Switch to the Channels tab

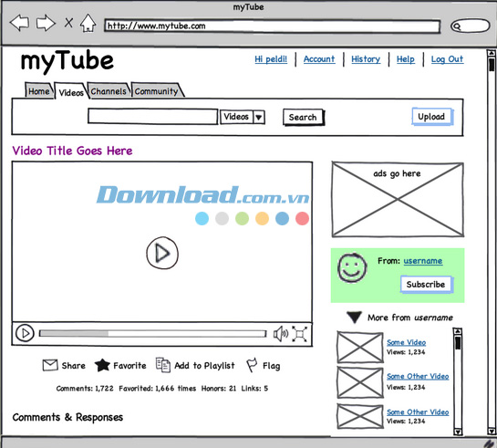pos(109,91)
